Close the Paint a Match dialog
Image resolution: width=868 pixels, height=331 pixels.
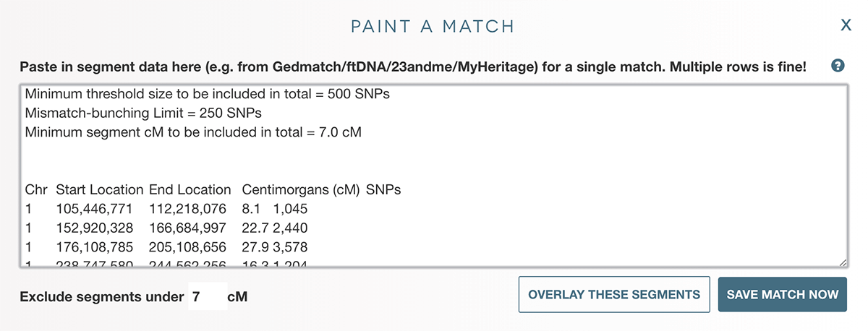click(846, 26)
